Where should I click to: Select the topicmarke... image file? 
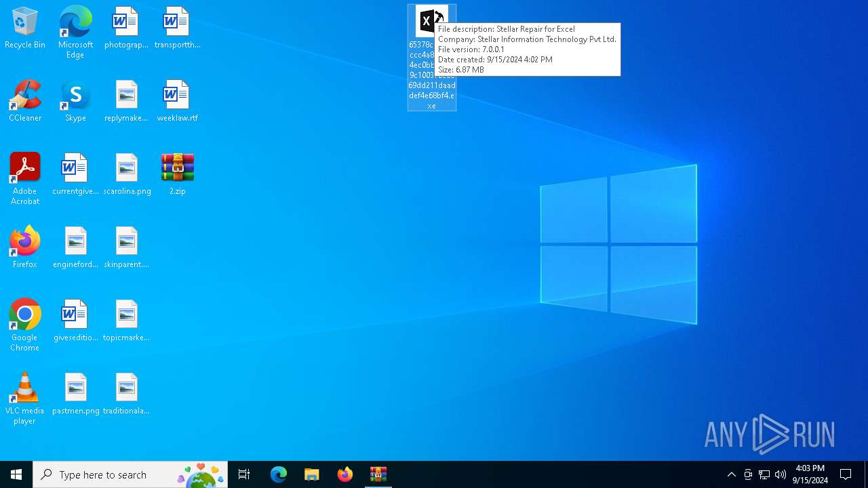pos(126,321)
